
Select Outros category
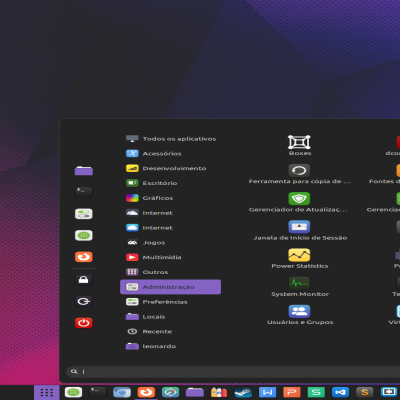tap(170, 272)
